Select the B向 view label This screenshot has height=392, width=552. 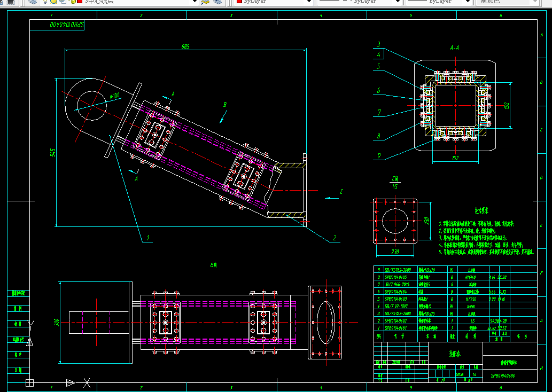pos(214,265)
